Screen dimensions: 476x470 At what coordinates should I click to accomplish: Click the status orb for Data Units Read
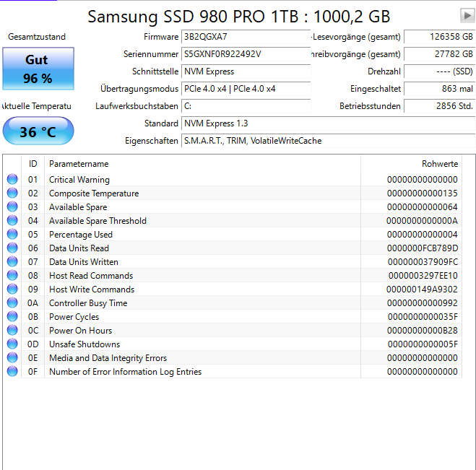[x=12, y=248]
